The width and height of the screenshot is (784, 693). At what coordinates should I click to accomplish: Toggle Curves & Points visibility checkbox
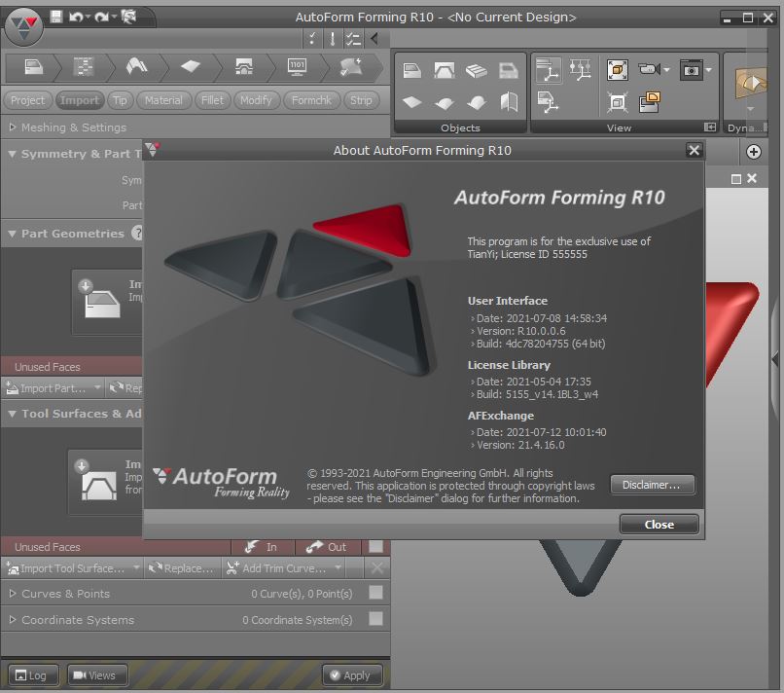pos(375,593)
